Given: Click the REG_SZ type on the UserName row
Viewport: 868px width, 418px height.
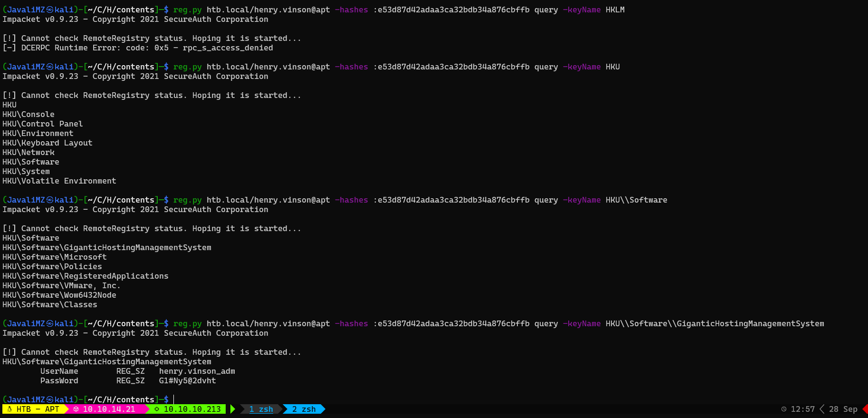Looking at the screenshot, I should (x=131, y=371).
